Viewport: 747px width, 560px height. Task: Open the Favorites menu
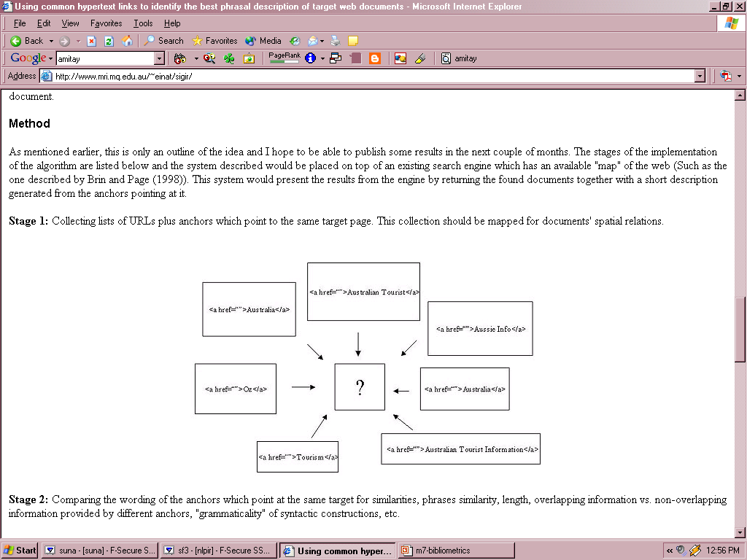106,23
